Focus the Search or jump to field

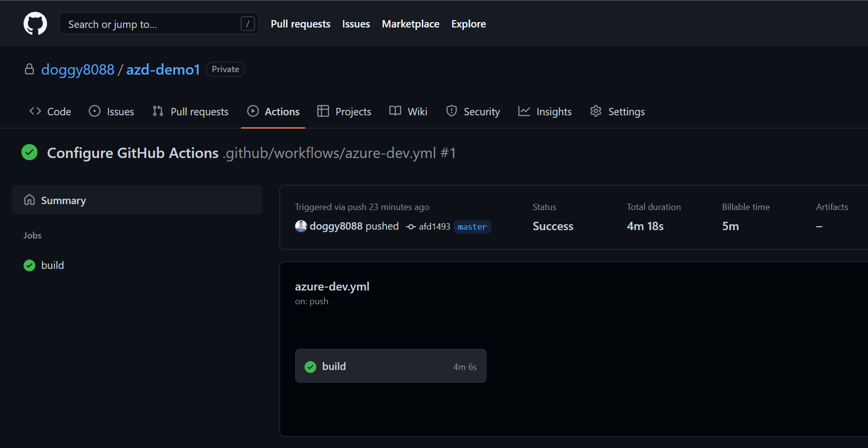coord(158,24)
